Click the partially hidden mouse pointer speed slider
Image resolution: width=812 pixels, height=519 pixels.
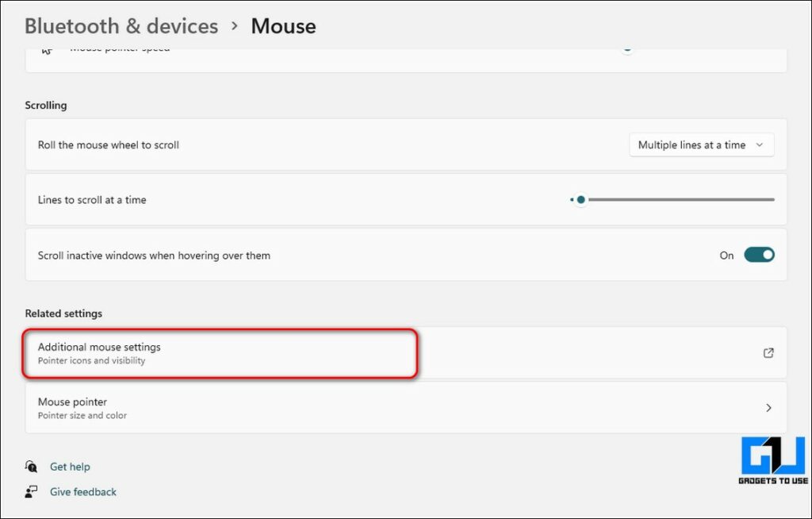pyautogui.click(x=627, y=49)
